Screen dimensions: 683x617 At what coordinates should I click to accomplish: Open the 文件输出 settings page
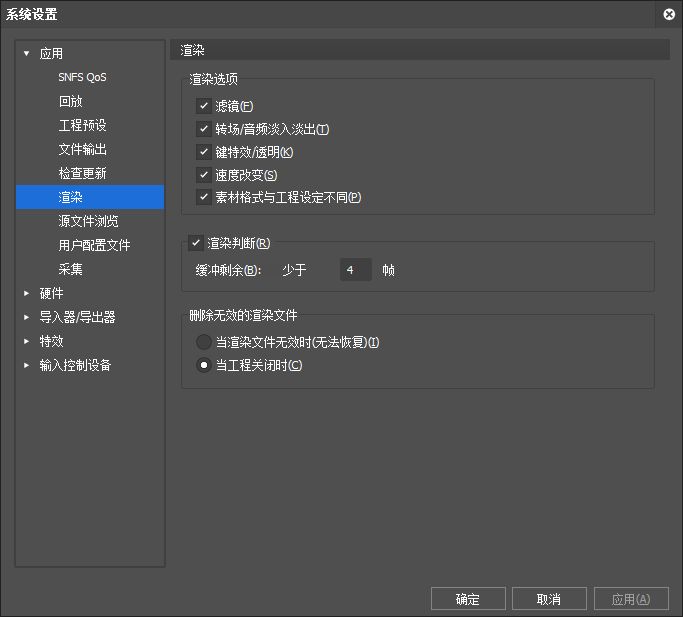point(82,149)
